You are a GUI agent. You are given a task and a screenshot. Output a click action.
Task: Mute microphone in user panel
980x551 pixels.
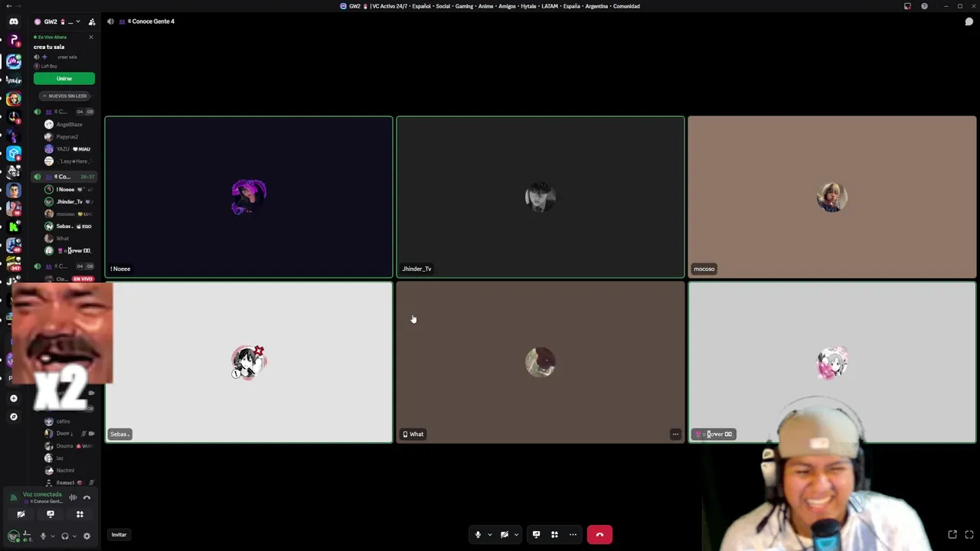point(43,536)
